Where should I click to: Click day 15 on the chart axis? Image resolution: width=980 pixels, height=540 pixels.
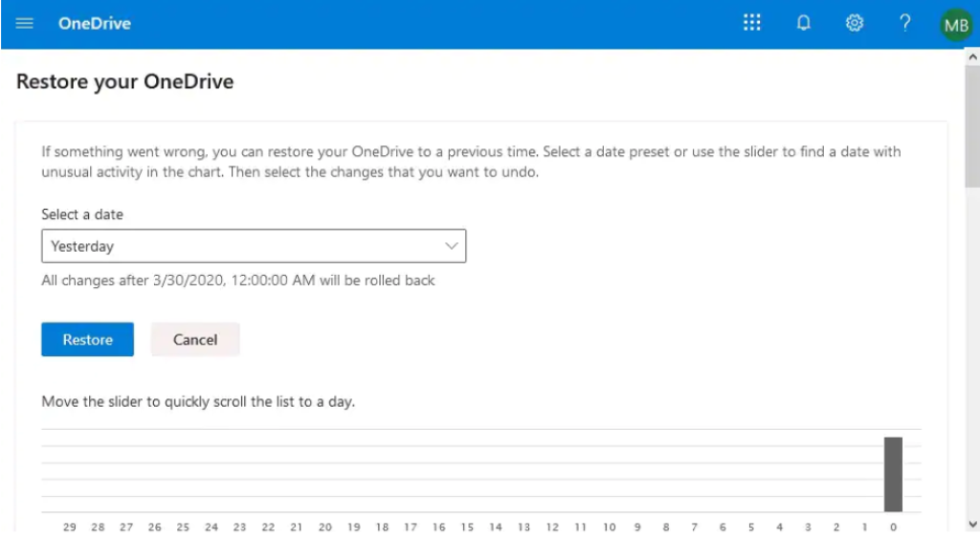(467, 527)
